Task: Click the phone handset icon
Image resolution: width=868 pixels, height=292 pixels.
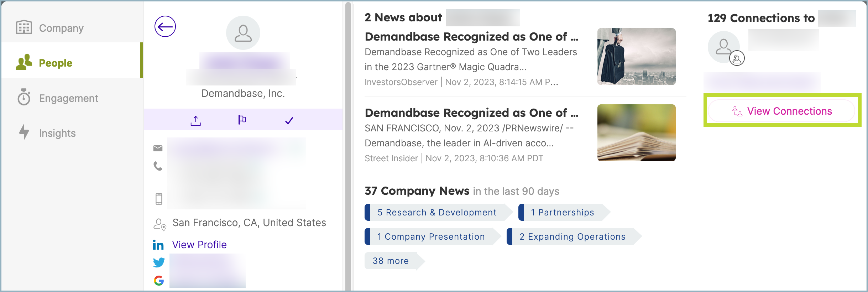Action: 158,166
